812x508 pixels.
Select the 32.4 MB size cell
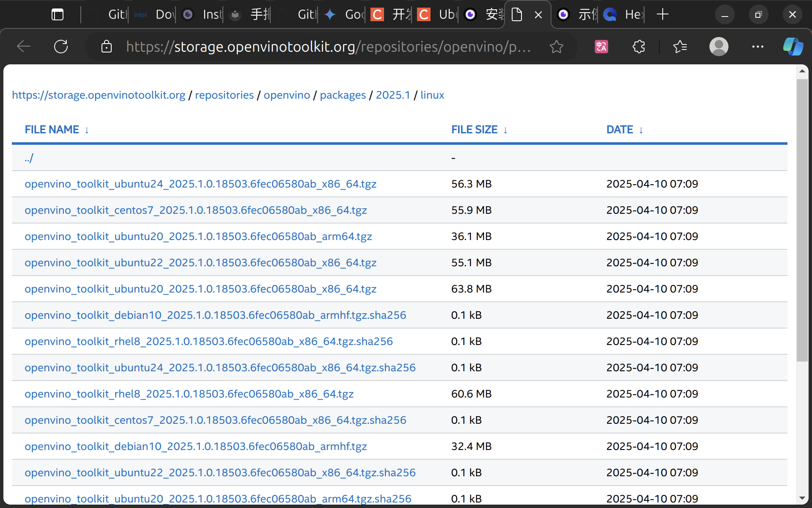[472, 446]
